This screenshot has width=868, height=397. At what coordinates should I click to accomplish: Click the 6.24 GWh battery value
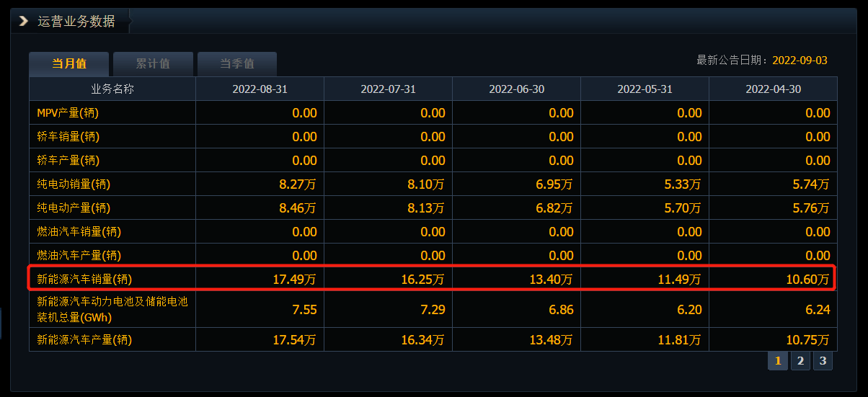point(818,310)
